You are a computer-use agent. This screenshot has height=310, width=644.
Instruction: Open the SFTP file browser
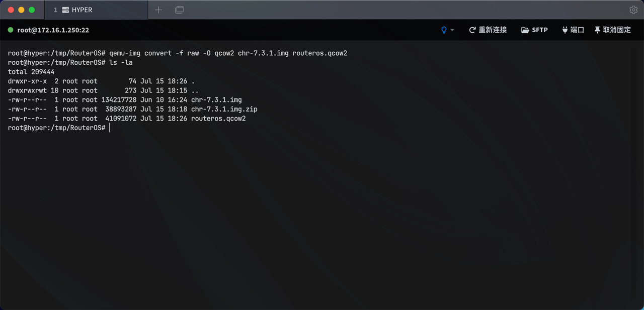534,30
